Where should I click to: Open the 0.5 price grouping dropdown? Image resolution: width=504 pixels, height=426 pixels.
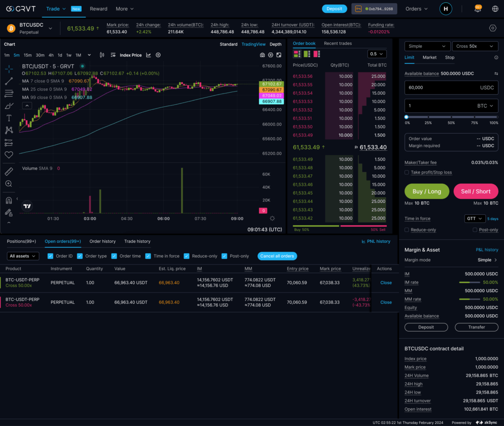click(377, 54)
